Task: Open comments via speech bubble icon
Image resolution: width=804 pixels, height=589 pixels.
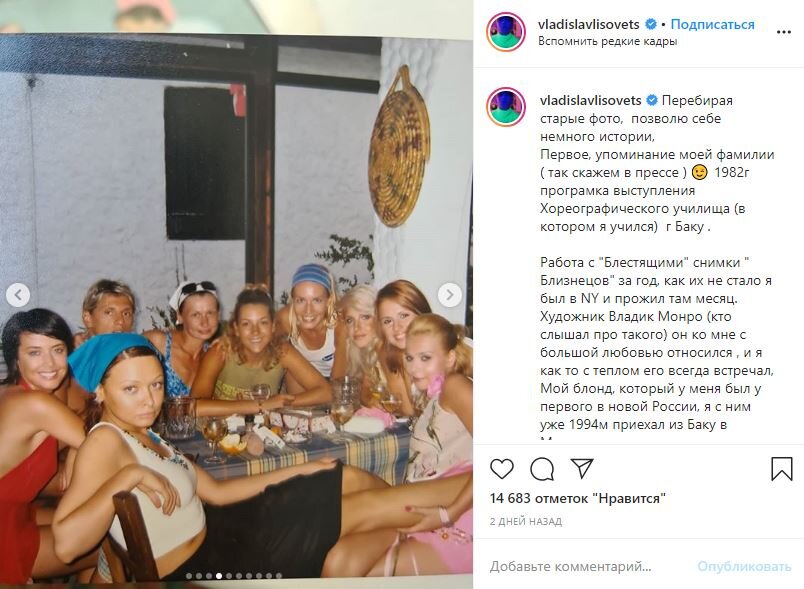Action: [542, 469]
